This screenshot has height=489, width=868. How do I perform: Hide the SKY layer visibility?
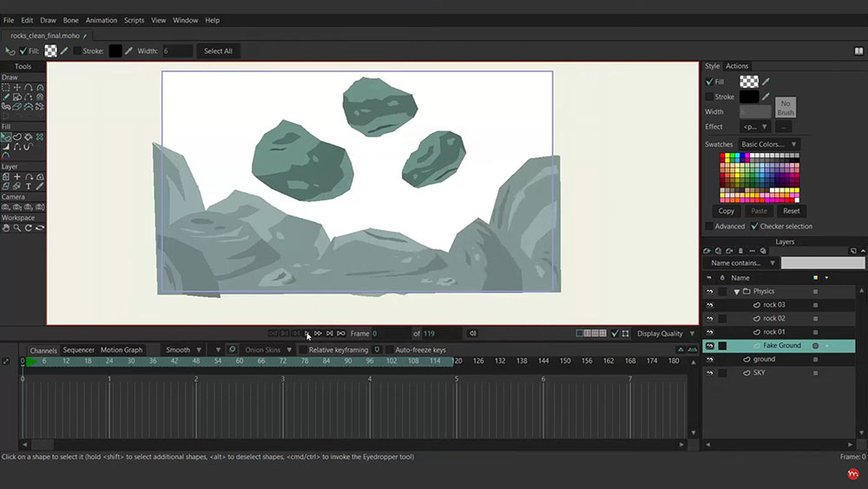click(710, 373)
